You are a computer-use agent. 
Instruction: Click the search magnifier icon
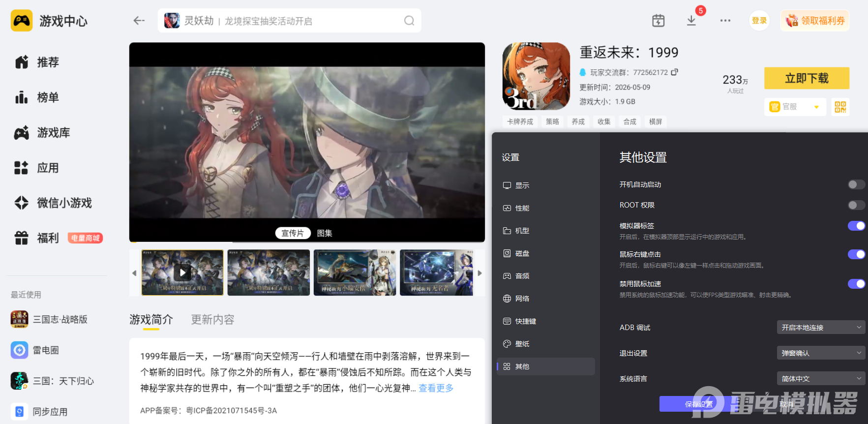point(409,21)
